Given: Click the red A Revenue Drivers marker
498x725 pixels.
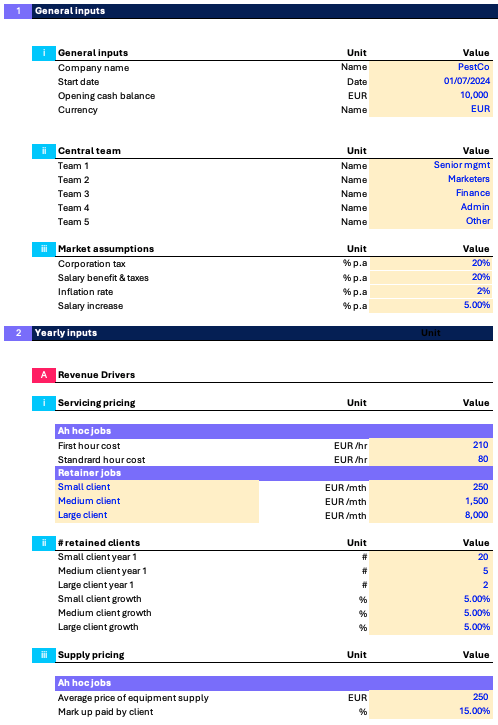Looking at the screenshot, I should tap(43, 375).
